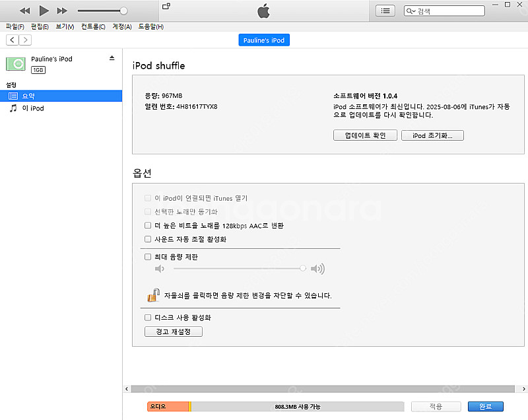
Task: Click the iPod 초기화... button
Action: [432, 135]
